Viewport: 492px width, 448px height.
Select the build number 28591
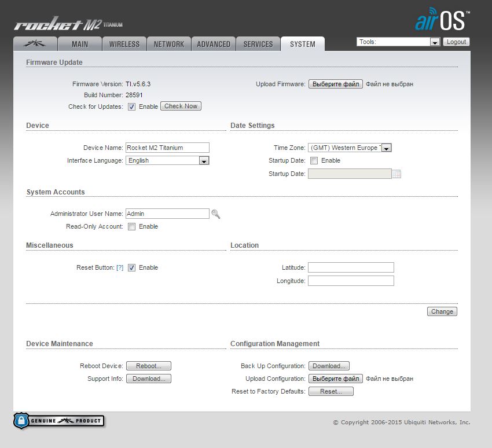click(x=134, y=95)
